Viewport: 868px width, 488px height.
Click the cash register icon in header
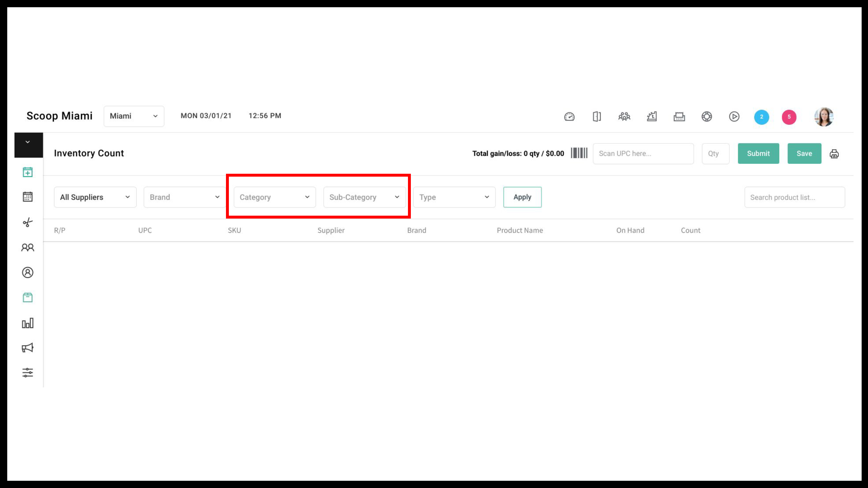[x=652, y=117]
